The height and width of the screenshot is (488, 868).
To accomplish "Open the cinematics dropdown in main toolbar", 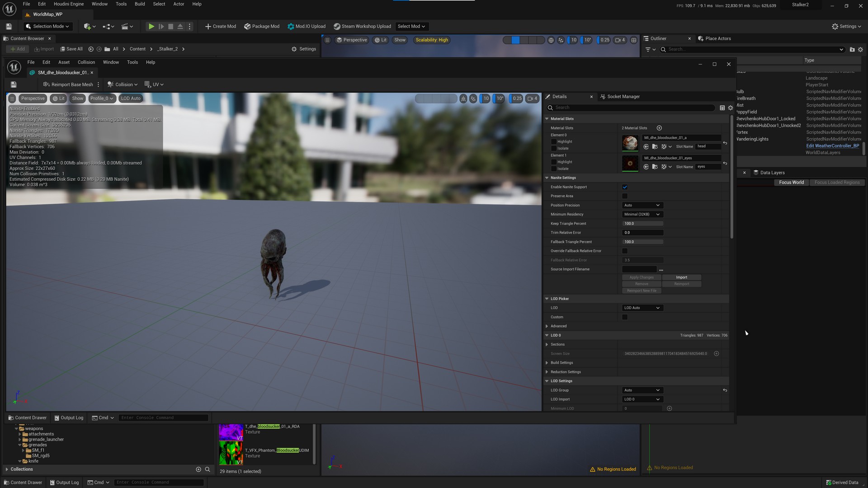I will point(127,27).
